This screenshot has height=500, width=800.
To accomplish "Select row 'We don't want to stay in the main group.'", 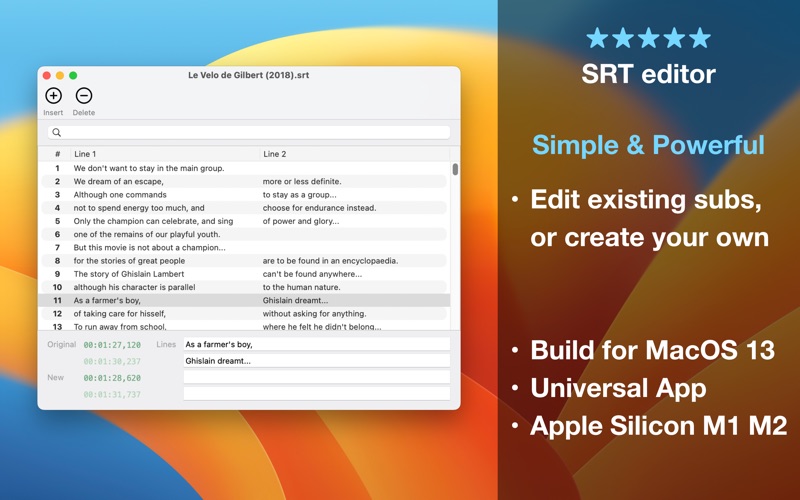I will pos(244,168).
